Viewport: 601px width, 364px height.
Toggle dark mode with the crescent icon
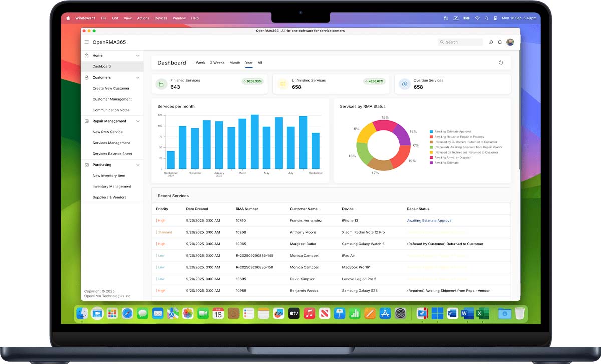(491, 43)
